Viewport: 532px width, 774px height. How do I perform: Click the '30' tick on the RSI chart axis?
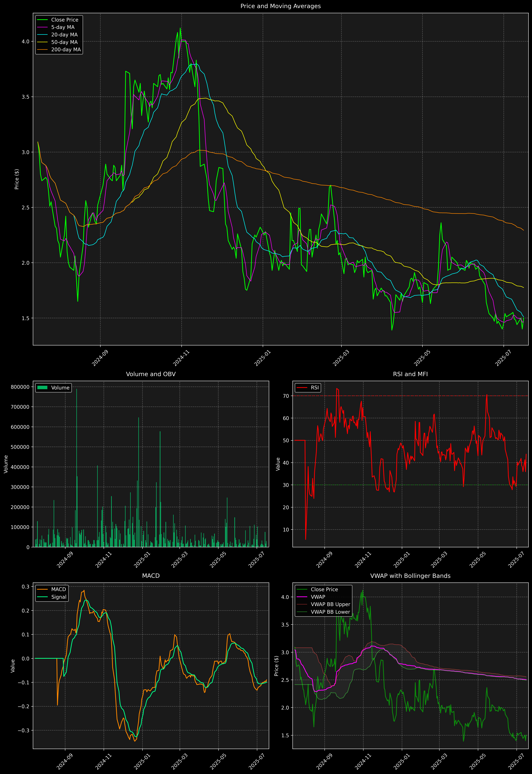pyautogui.click(x=286, y=485)
